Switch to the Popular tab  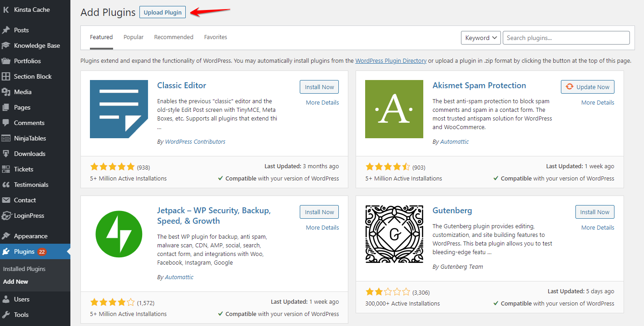(x=134, y=37)
